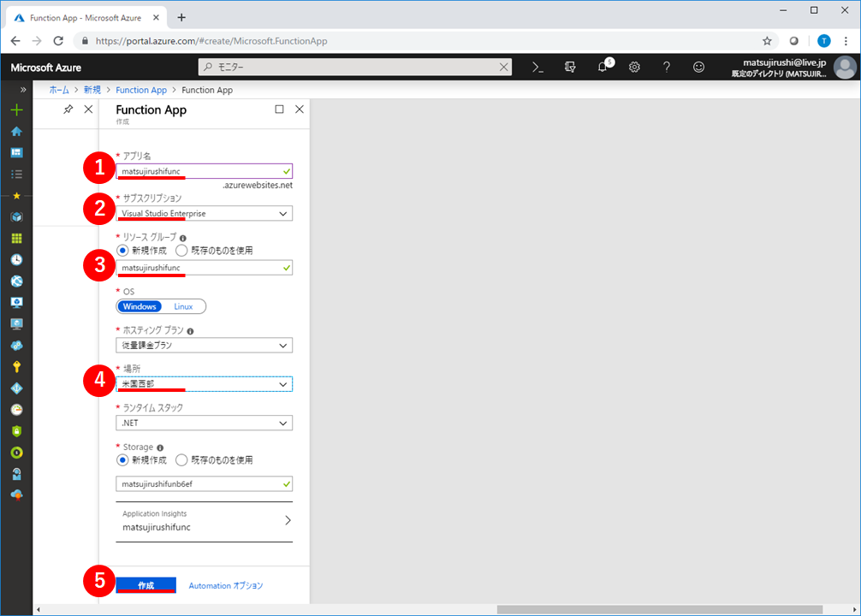
Task: Show ホスティング プラン info tooltip icon
Action: [x=190, y=332]
